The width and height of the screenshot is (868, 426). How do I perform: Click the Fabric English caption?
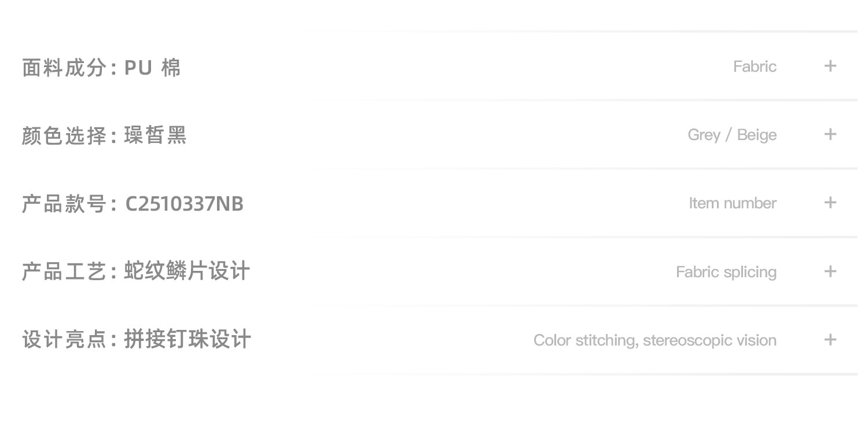coord(755,67)
